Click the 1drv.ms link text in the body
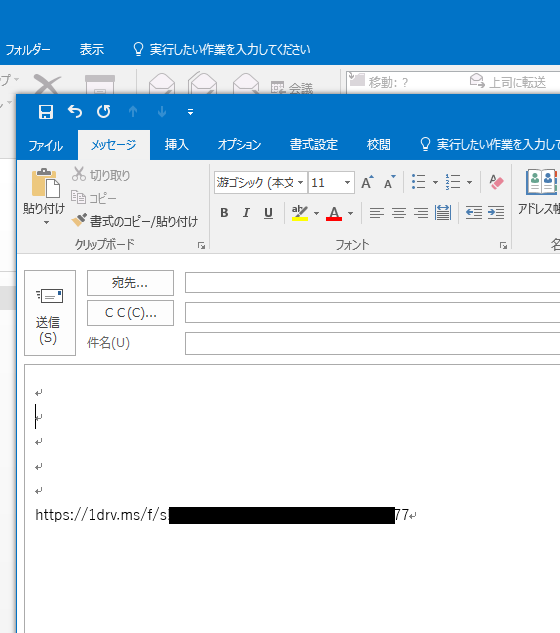The width and height of the screenshot is (560, 633). (222, 515)
